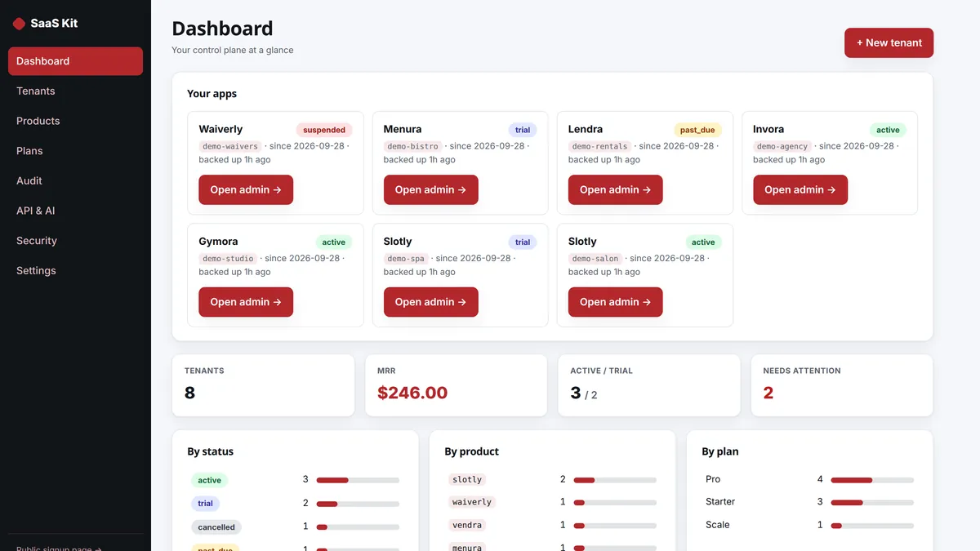Click the Starter row in By plan
980x551 pixels.
click(x=809, y=502)
